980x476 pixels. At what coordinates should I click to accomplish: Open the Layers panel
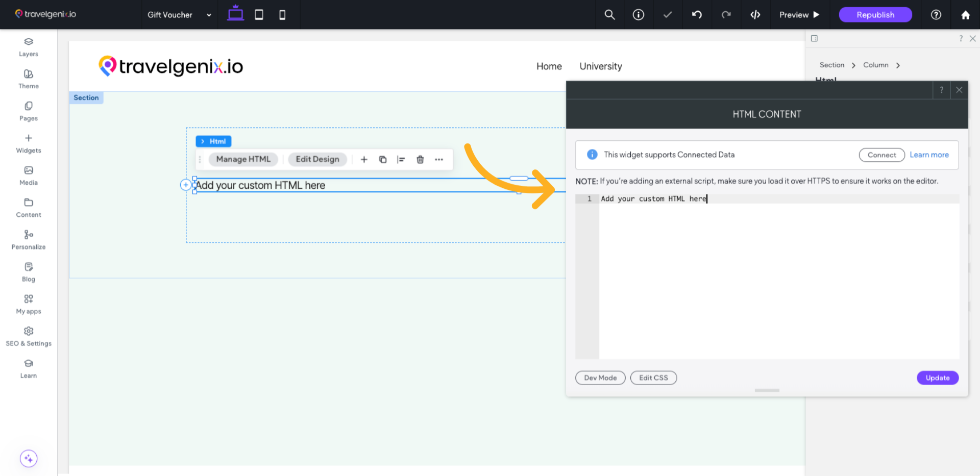[x=28, y=46]
